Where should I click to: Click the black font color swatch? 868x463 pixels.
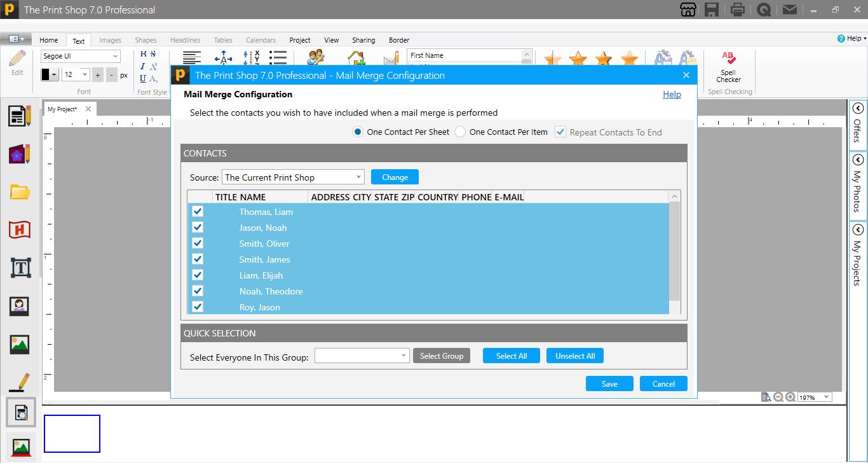pos(46,75)
